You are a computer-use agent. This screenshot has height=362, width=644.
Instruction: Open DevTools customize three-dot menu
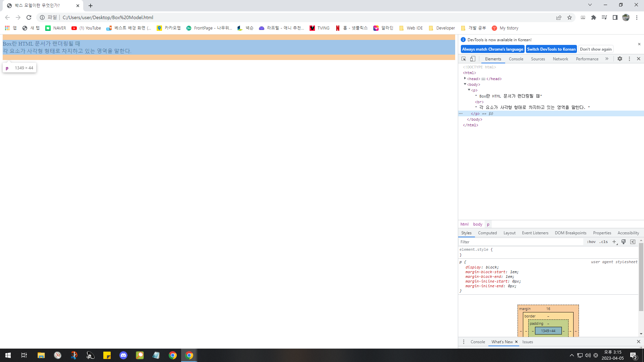coord(629,59)
